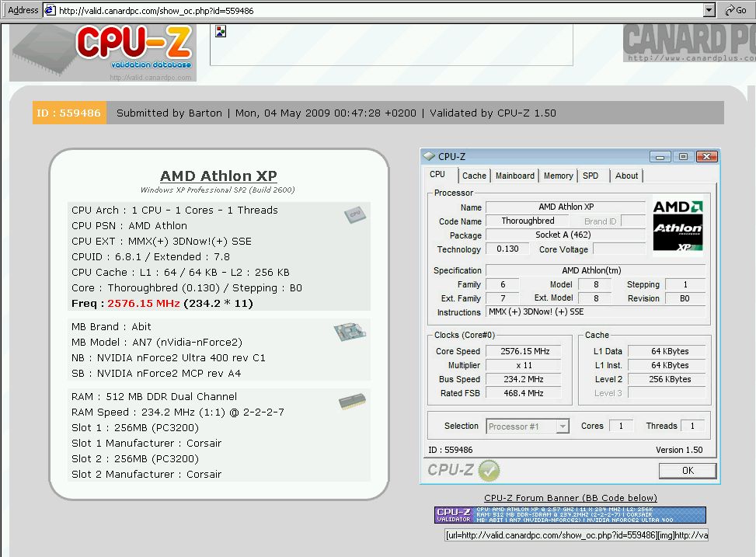Click the orange ID : 559486 label
Screen dimensions: 756x557
point(69,113)
